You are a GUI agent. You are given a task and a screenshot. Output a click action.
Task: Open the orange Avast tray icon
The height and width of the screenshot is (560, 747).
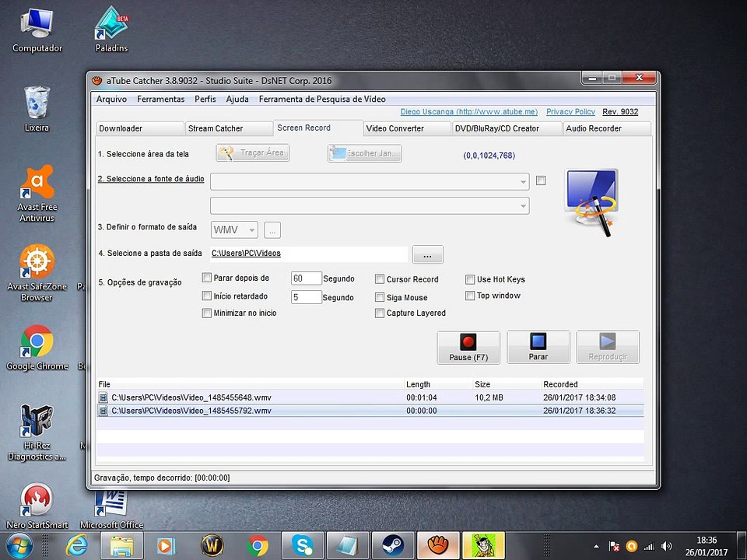[632, 547]
